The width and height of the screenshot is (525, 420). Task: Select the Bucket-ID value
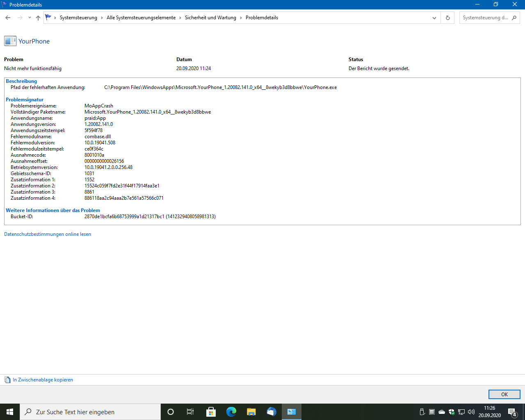150,217
